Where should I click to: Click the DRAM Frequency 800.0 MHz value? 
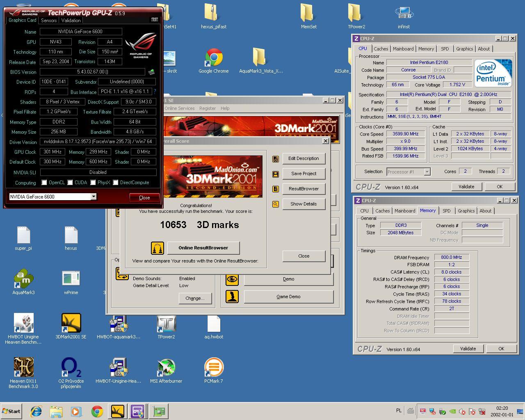coord(451,258)
